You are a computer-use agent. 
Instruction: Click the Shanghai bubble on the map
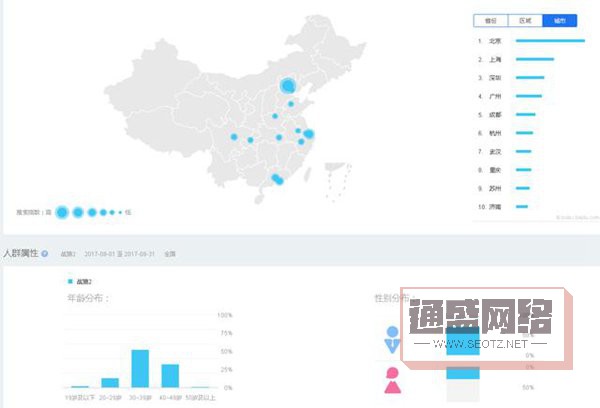coord(309,134)
